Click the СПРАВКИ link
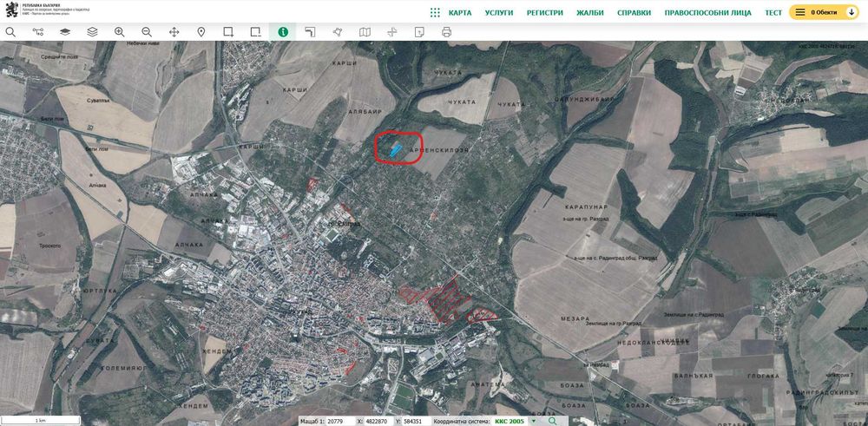This screenshot has height=426, width=868. pos(634,13)
